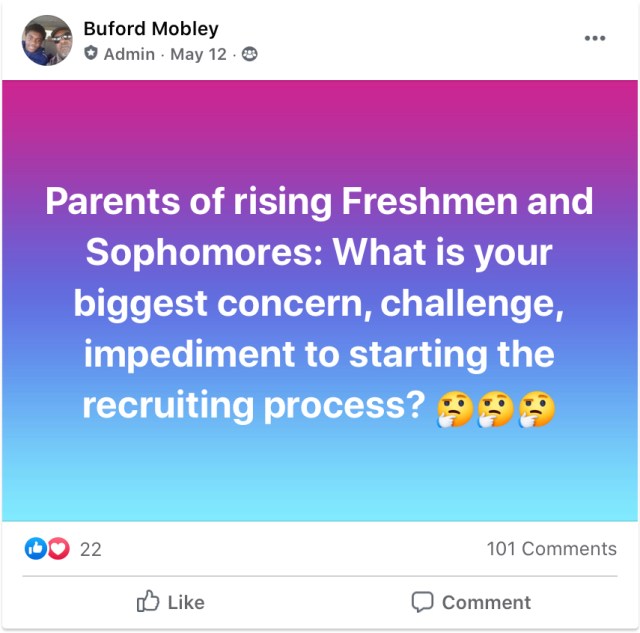
Task: Click the middle thinking face emoji
Action: [496, 409]
